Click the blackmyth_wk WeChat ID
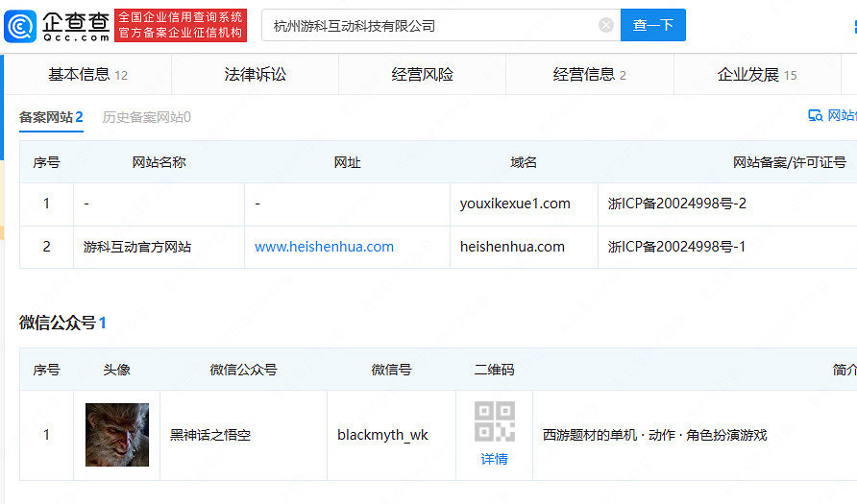The image size is (857, 504). pos(382,435)
